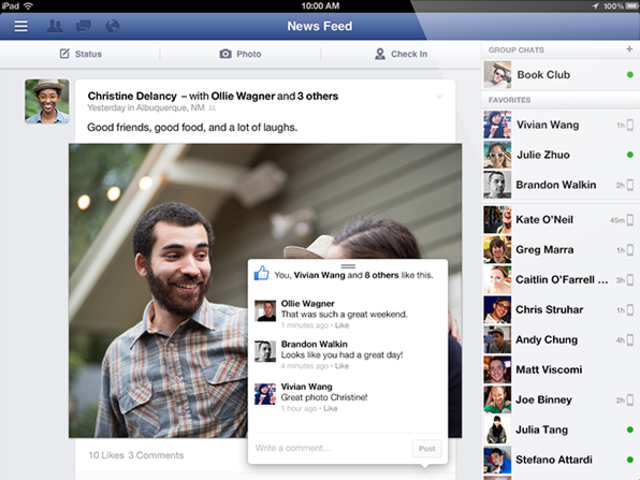Tap the Photo button
Screen dimensions: 640x480
[240, 54]
